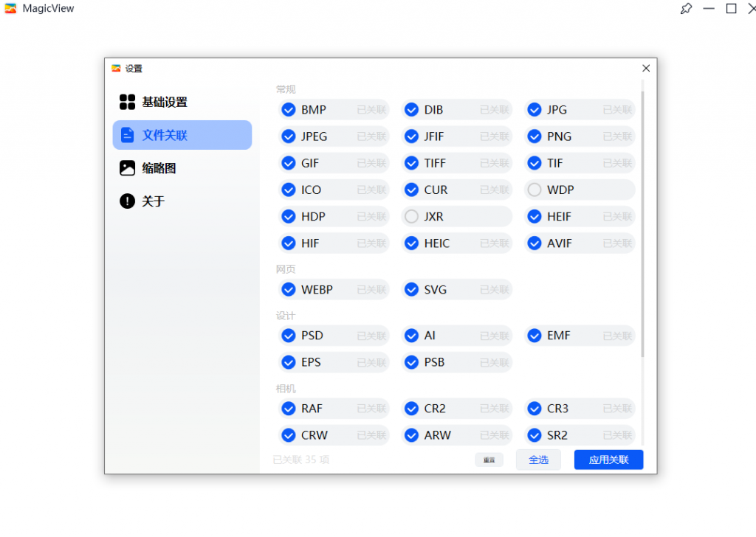Click the 关于 exclamation icon

127,201
